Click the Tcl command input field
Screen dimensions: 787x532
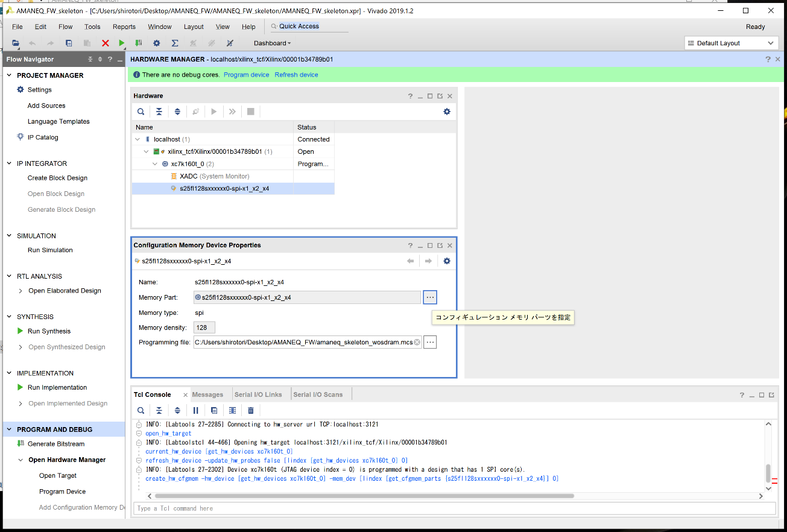click(x=452, y=508)
